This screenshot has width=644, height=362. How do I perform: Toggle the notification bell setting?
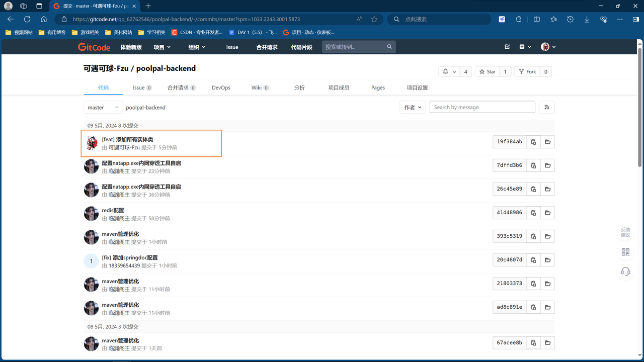[x=449, y=72]
